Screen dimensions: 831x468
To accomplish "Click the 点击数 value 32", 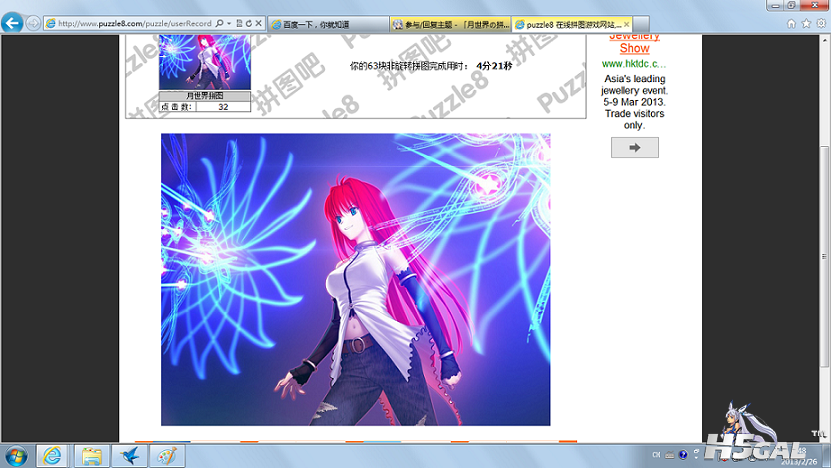I will [223, 107].
